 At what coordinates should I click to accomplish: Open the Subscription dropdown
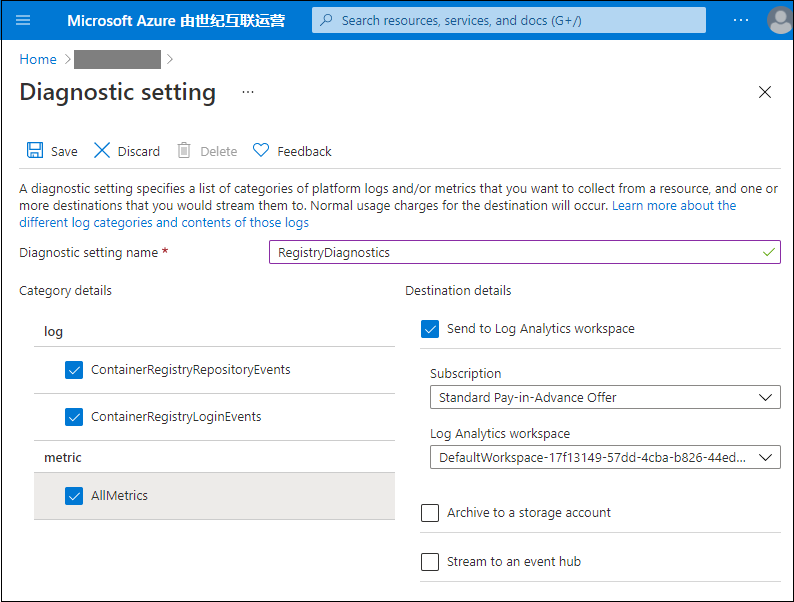[605, 398]
